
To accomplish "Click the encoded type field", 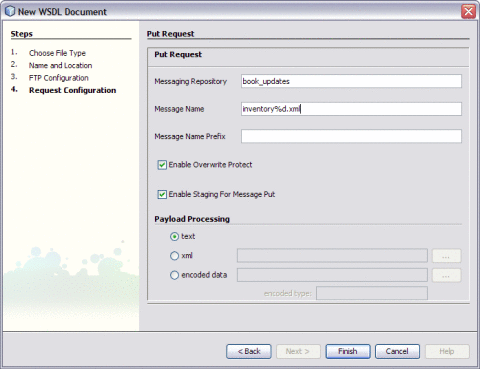I will click(372, 293).
